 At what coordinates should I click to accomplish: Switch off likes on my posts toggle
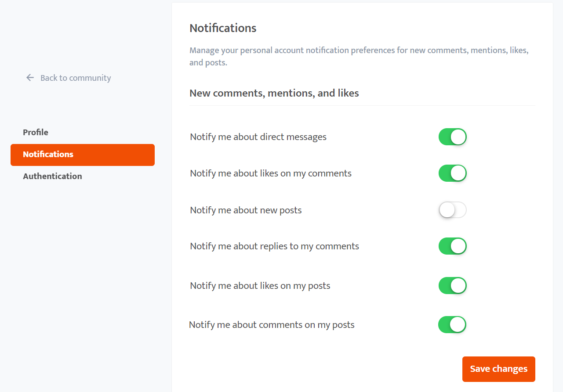click(452, 286)
